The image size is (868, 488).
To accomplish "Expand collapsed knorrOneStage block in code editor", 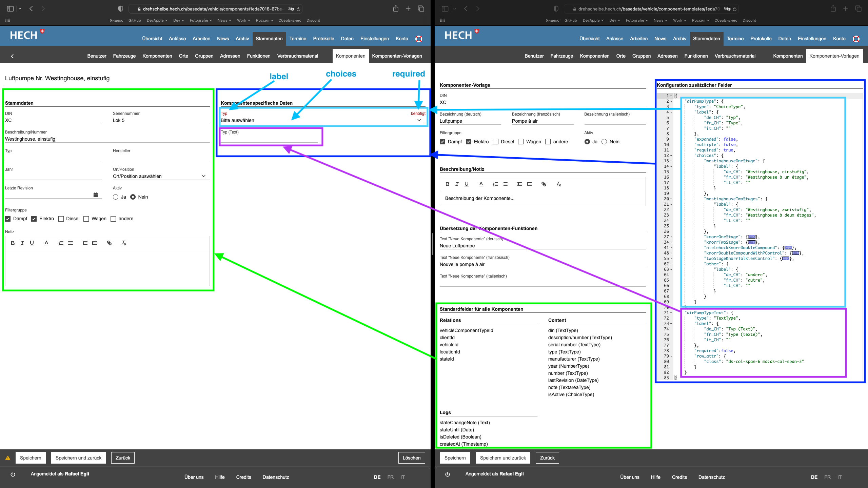I will 751,237.
